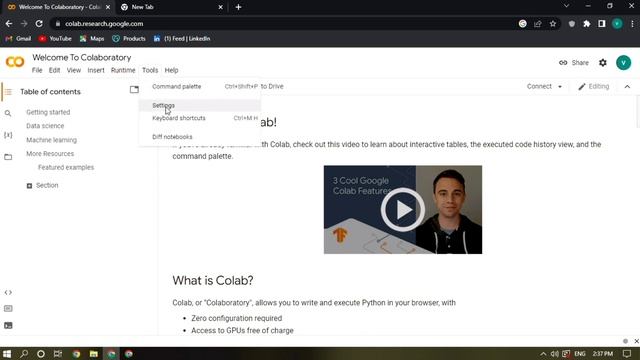Open the tab search dropdown arrow
Viewport: 640px width, 360px height.
coord(566,6)
